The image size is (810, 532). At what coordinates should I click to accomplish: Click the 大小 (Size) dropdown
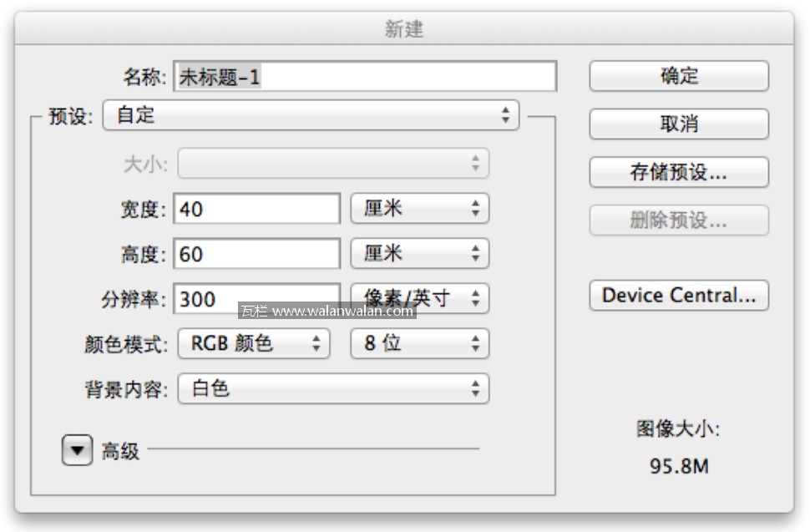333,164
